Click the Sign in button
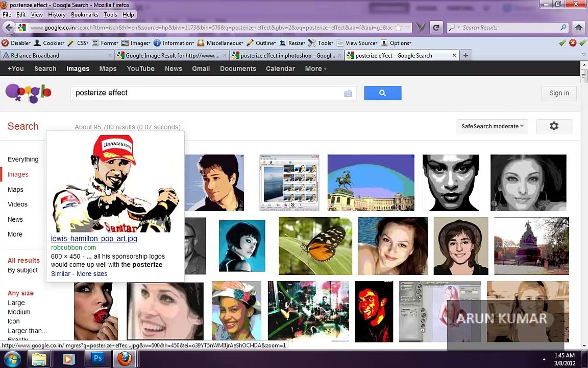This screenshot has height=368, width=588. [x=559, y=93]
